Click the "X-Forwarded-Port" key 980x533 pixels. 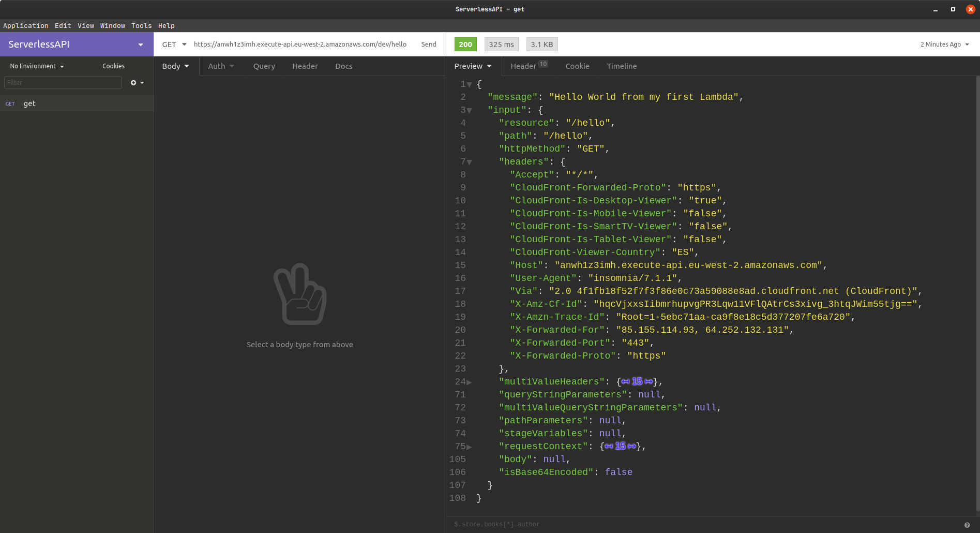[560, 343]
